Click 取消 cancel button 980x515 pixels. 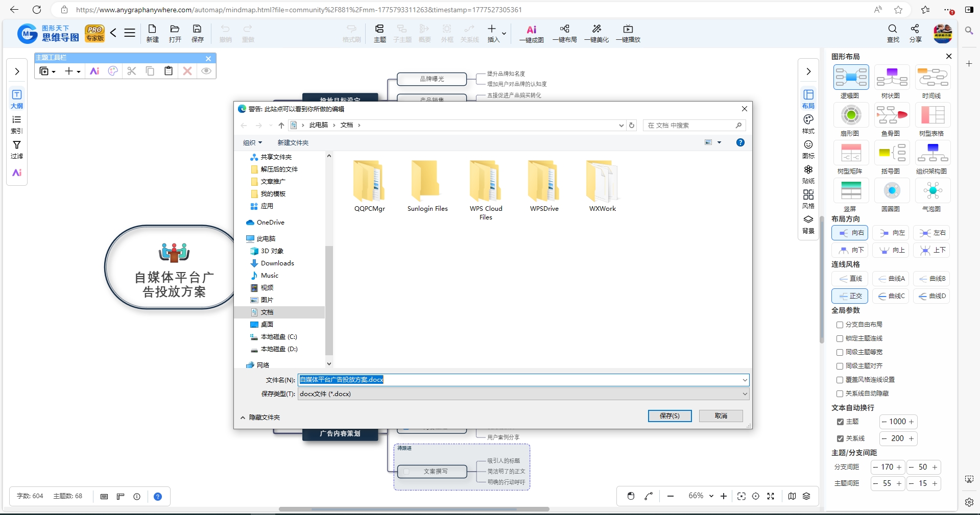click(721, 416)
